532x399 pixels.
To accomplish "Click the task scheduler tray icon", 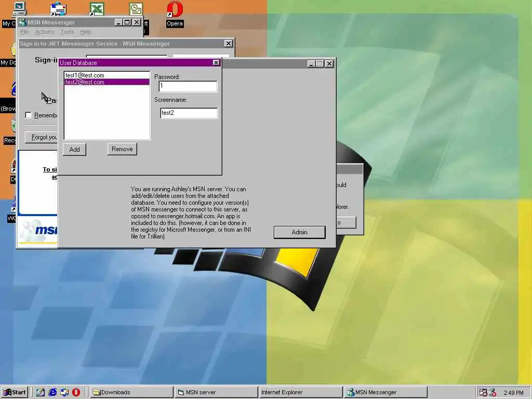I will coord(483,392).
